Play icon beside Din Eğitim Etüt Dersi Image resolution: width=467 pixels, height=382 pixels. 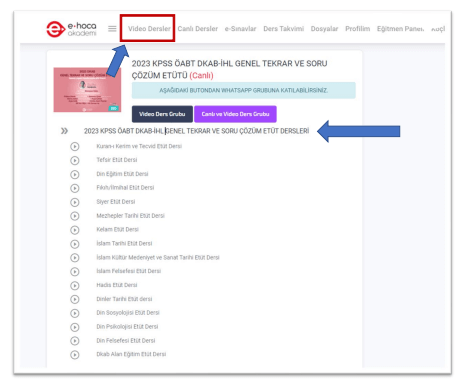pos(75,174)
